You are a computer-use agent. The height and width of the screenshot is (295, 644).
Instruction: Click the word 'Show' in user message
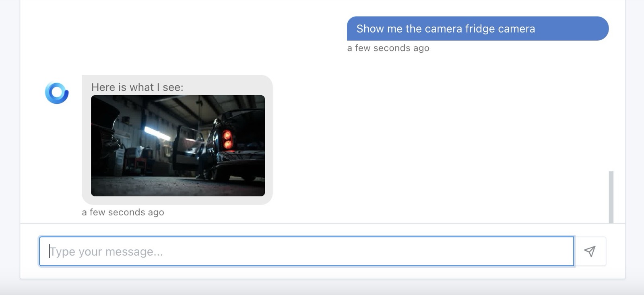[x=370, y=29]
